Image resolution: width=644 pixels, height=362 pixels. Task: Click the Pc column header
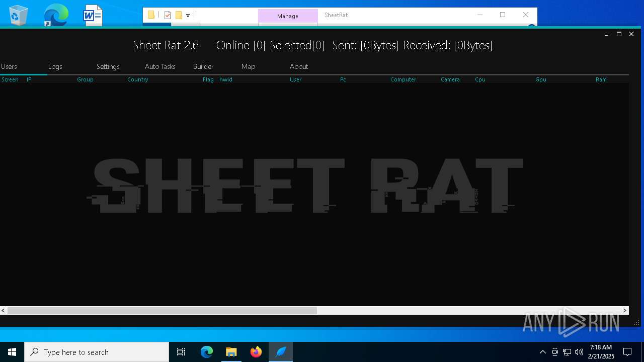coord(343,79)
